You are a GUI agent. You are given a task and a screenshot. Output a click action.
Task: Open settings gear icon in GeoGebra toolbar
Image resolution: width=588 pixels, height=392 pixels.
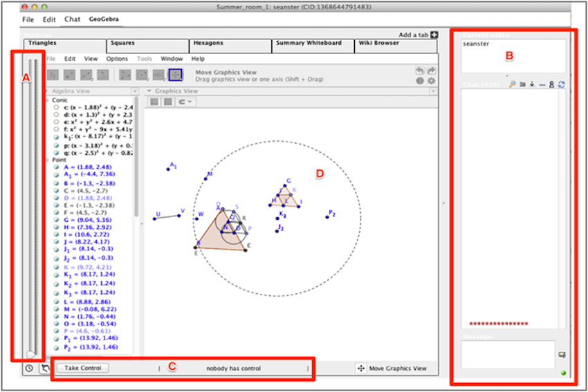tap(431, 81)
